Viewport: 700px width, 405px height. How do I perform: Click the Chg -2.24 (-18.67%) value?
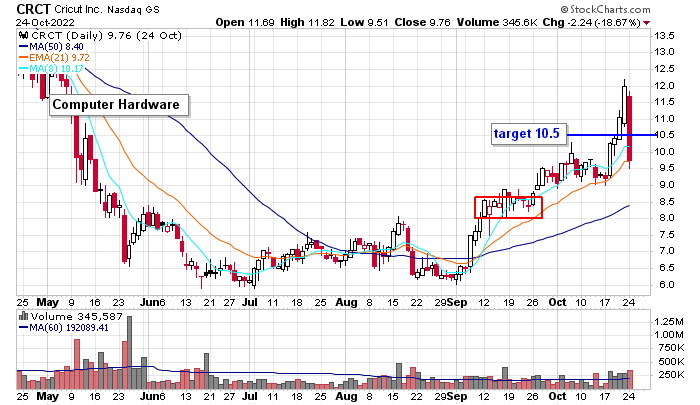592,22
